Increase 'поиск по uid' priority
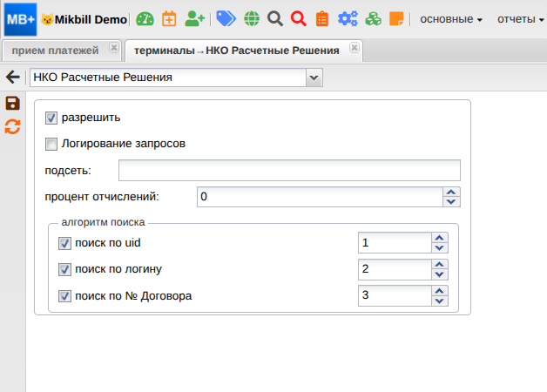The height and width of the screenshot is (392, 547). coord(439,238)
